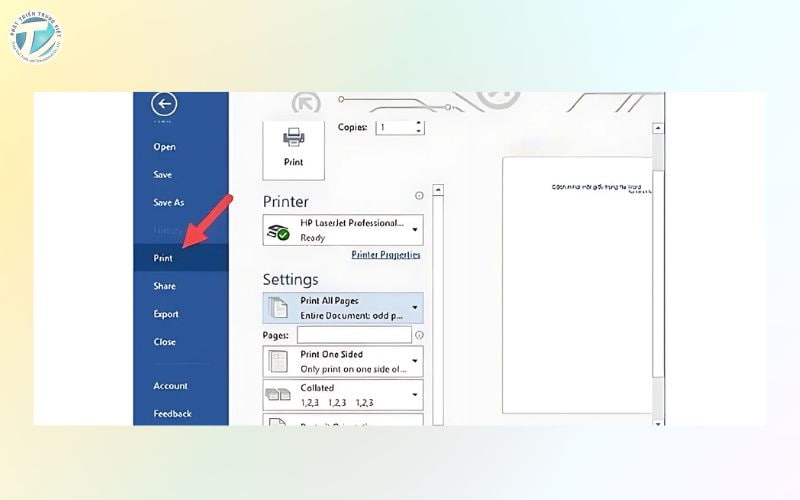The height and width of the screenshot is (500, 800).
Task: Click the Pages range input field
Action: click(354, 335)
